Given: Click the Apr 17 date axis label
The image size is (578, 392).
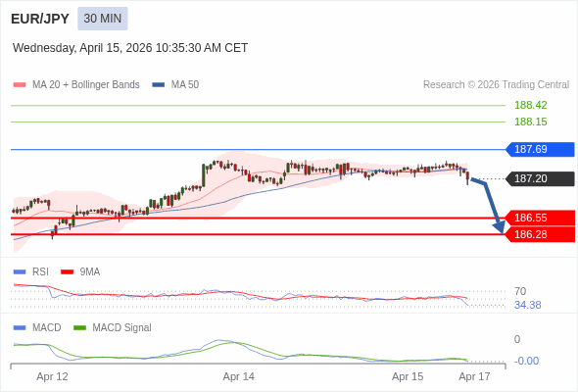Looking at the screenshot, I should pos(474,376).
